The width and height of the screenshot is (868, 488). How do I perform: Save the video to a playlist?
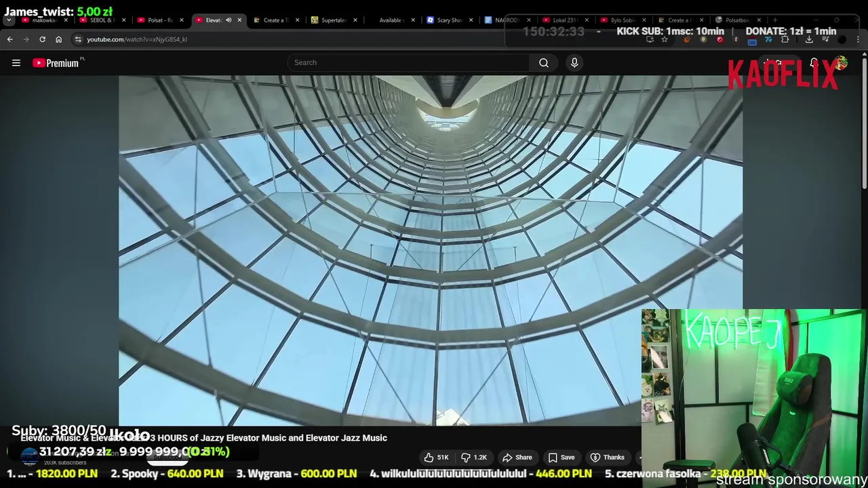[561, 457]
